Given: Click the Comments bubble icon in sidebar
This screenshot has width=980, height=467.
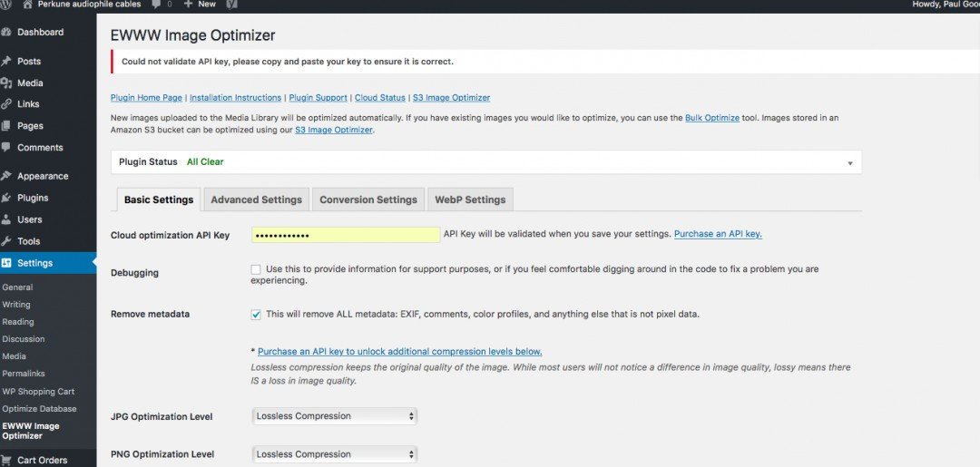Looking at the screenshot, I should (6, 148).
